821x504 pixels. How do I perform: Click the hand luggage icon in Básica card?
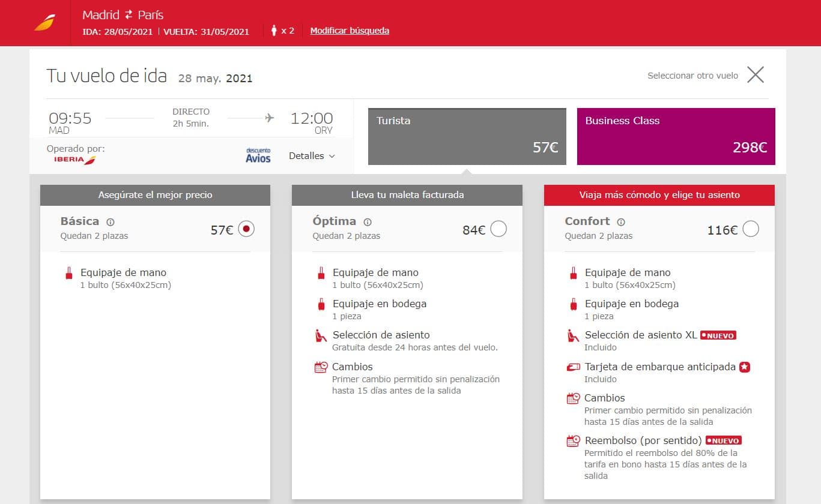[68, 274]
